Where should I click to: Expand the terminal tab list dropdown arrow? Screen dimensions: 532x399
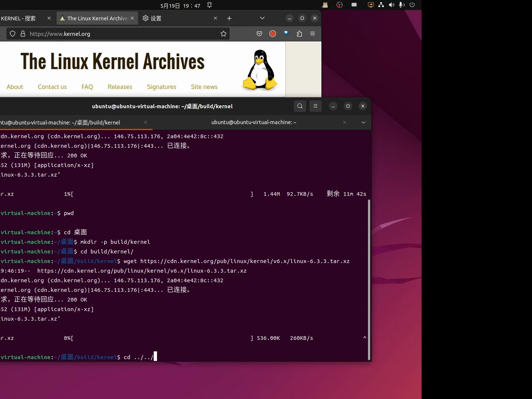point(364,122)
